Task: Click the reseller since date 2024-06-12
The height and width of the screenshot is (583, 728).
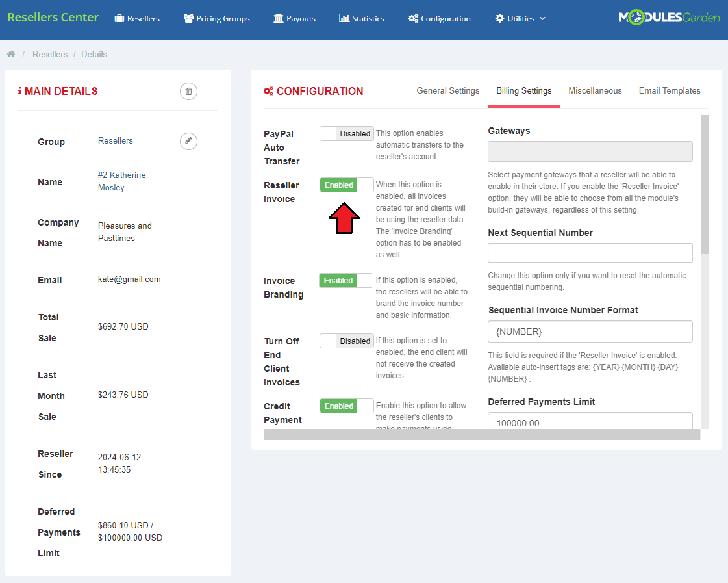Action: pos(119,463)
